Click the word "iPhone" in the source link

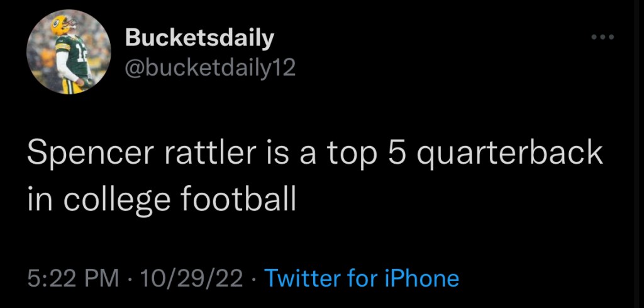click(x=424, y=277)
